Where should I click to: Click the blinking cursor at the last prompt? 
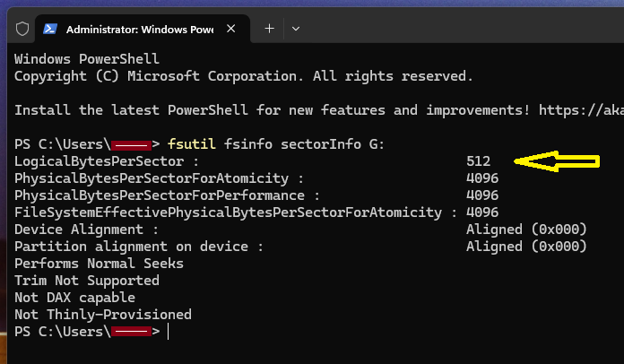click(x=168, y=332)
